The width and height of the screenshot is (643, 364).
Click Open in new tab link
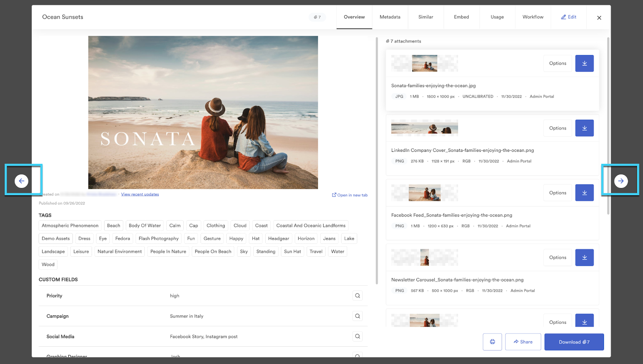(x=350, y=195)
